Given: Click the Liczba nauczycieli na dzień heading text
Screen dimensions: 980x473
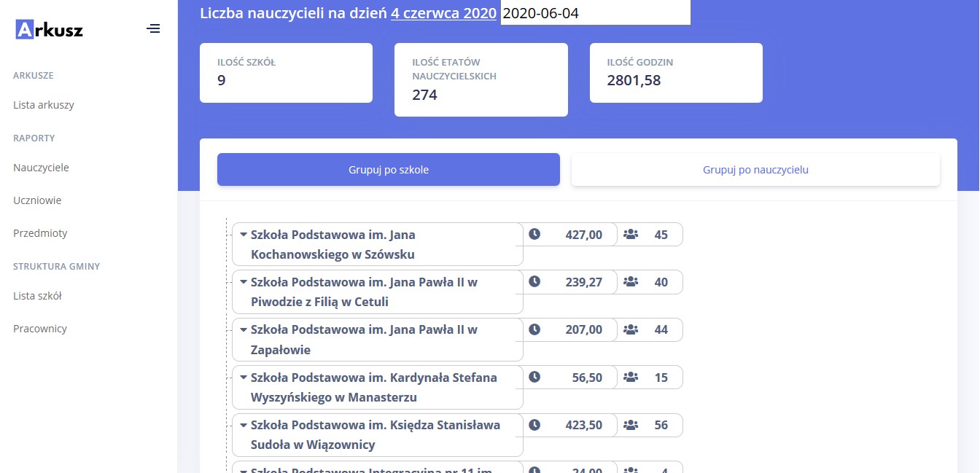Looking at the screenshot, I should click(293, 12).
